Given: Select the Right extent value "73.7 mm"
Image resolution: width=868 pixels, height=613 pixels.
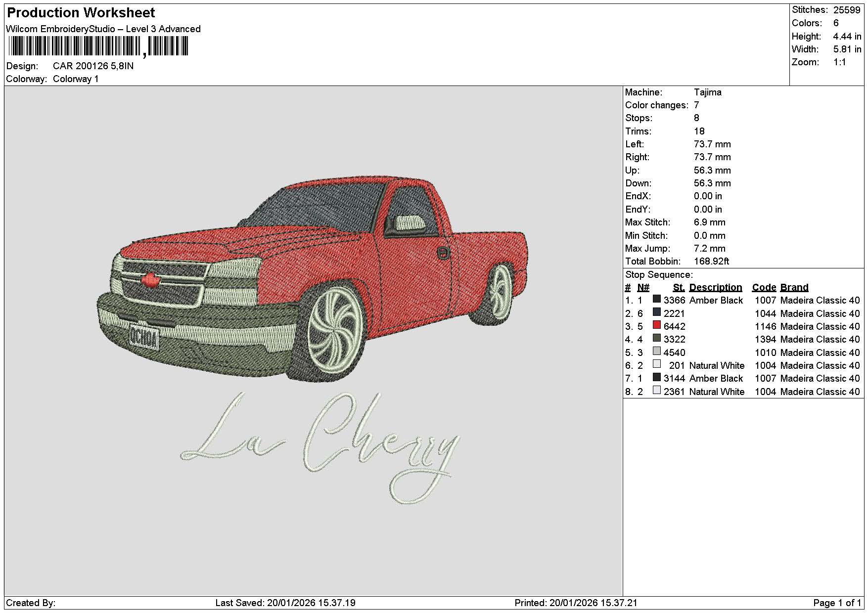Looking at the screenshot, I should pos(712,157).
